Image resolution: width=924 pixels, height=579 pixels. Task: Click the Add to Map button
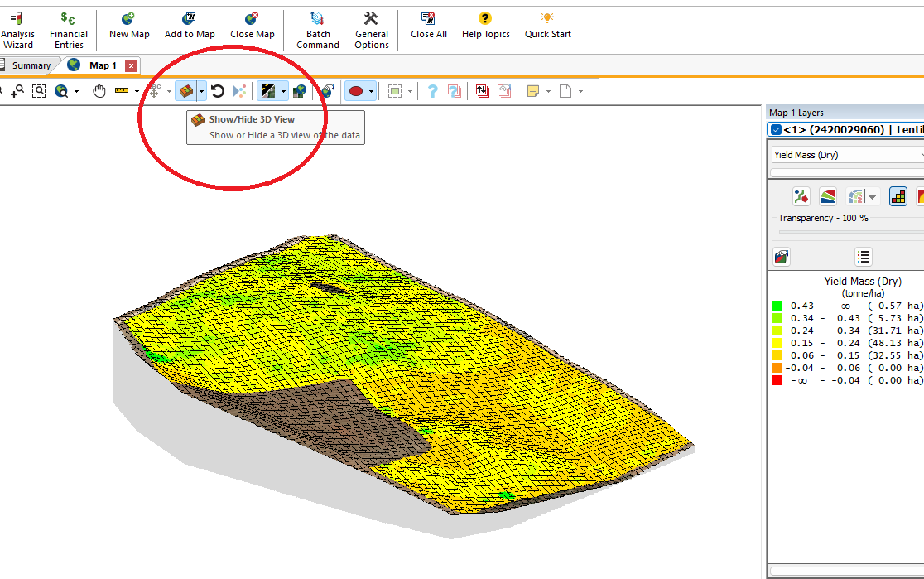tap(190, 27)
